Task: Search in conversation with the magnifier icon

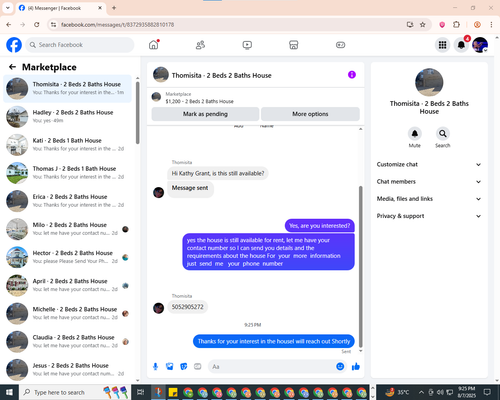Action: click(x=443, y=134)
